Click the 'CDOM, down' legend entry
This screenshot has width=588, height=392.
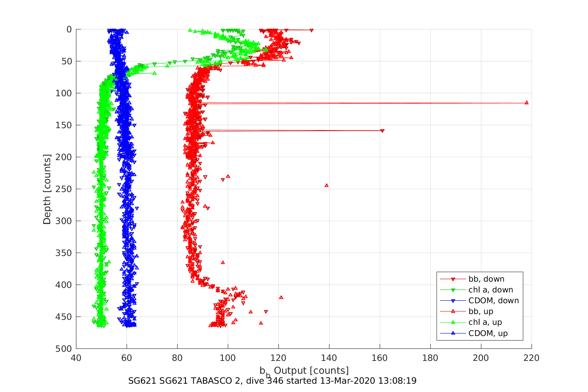point(479,301)
